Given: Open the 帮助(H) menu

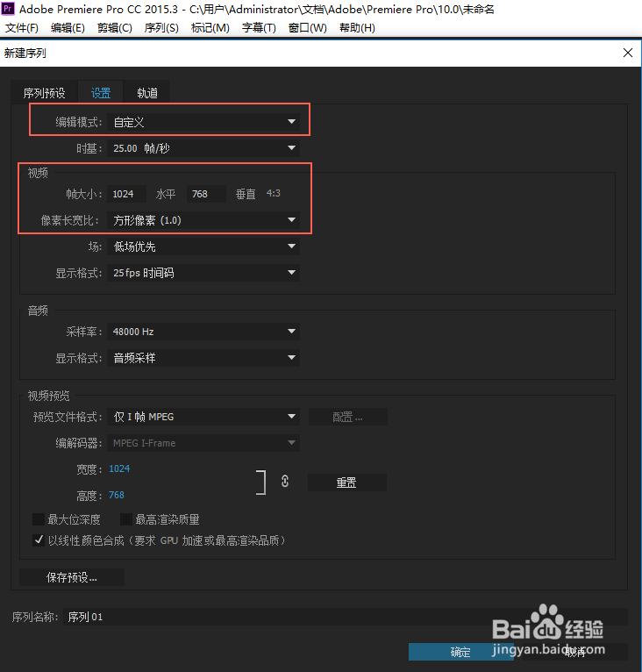Looking at the screenshot, I should 357,28.
